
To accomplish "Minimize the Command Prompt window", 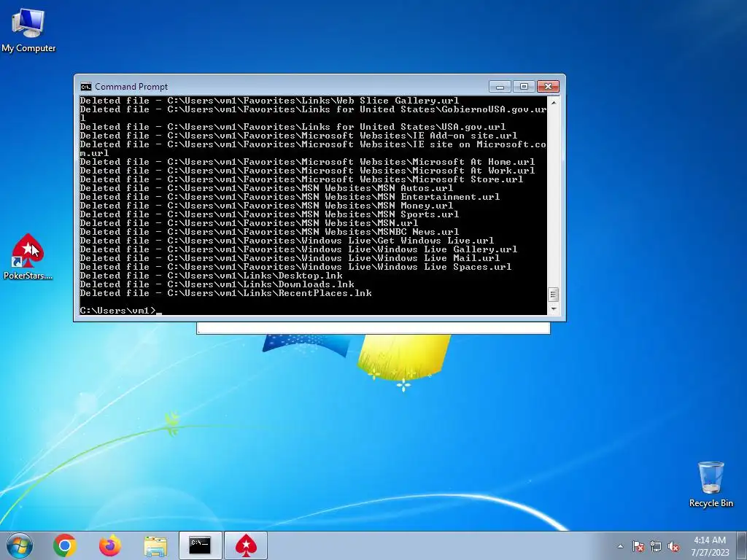I will (x=500, y=87).
